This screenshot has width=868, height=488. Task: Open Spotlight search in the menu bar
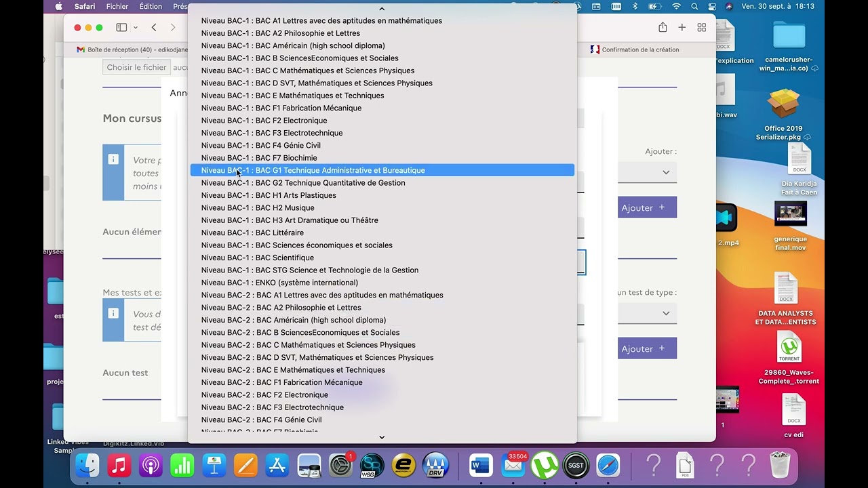tap(695, 6)
